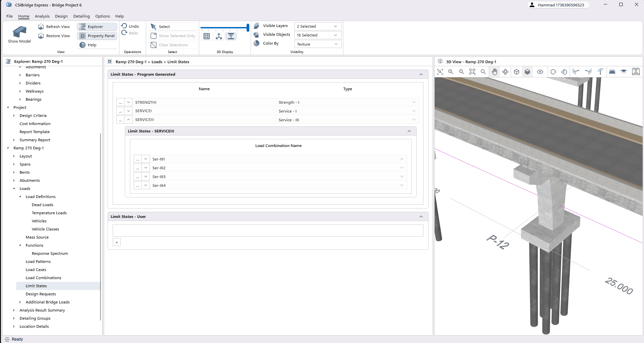The height and width of the screenshot is (343, 644).
Task: Toggle the Property Panel button
Action: [x=97, y=36]
